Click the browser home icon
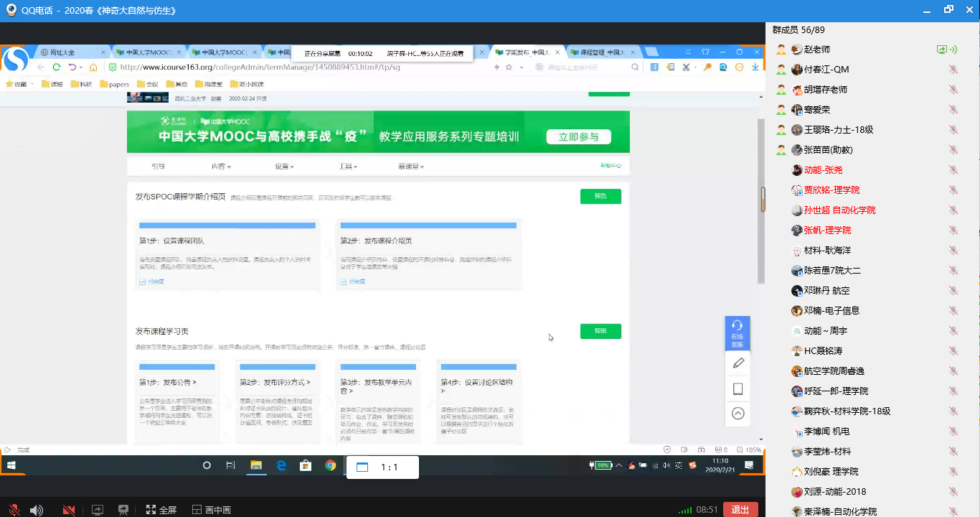980x517 pixels. point(93,67)
